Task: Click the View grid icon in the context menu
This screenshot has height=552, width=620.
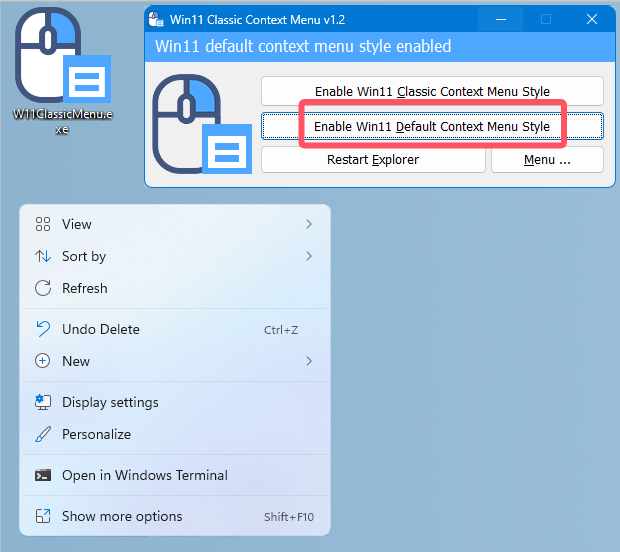Action: [x=43, y=224]
